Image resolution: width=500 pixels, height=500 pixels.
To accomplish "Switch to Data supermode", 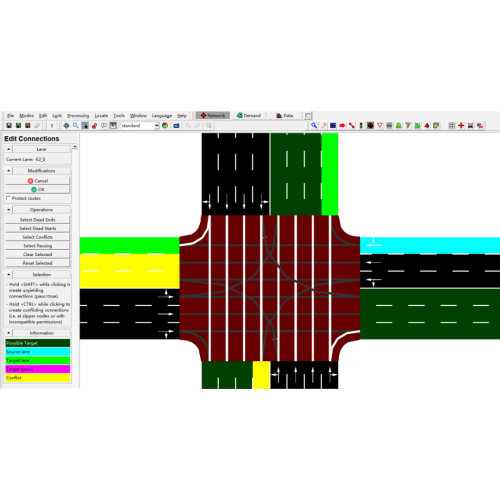I will pos(285,116).
